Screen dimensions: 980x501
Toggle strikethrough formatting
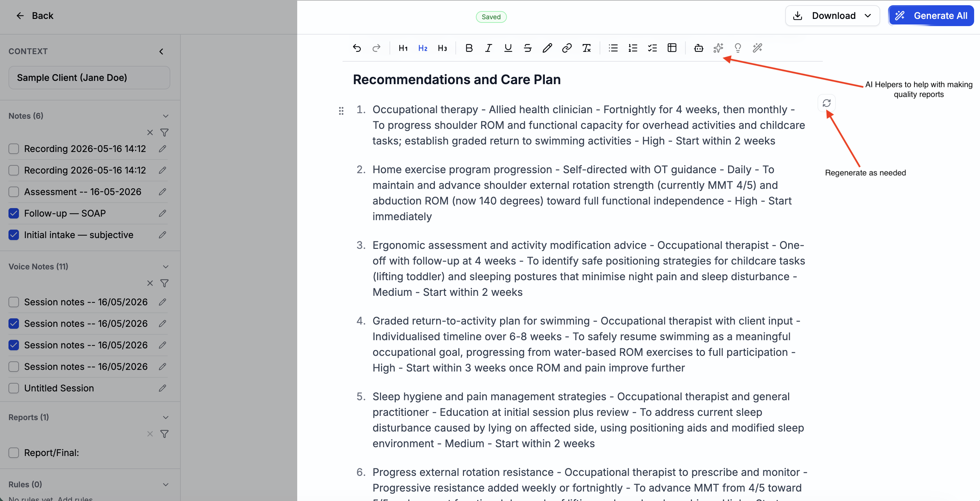(528, 48)
